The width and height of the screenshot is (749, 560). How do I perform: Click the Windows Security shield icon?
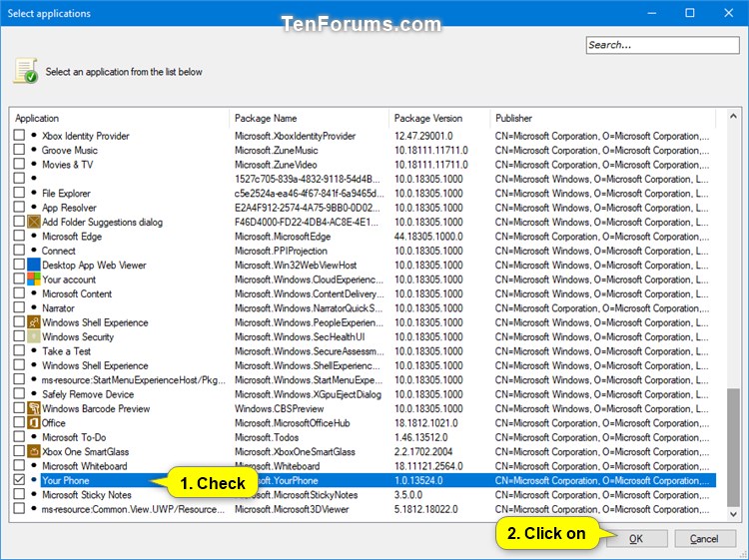[x=34, y=336]
